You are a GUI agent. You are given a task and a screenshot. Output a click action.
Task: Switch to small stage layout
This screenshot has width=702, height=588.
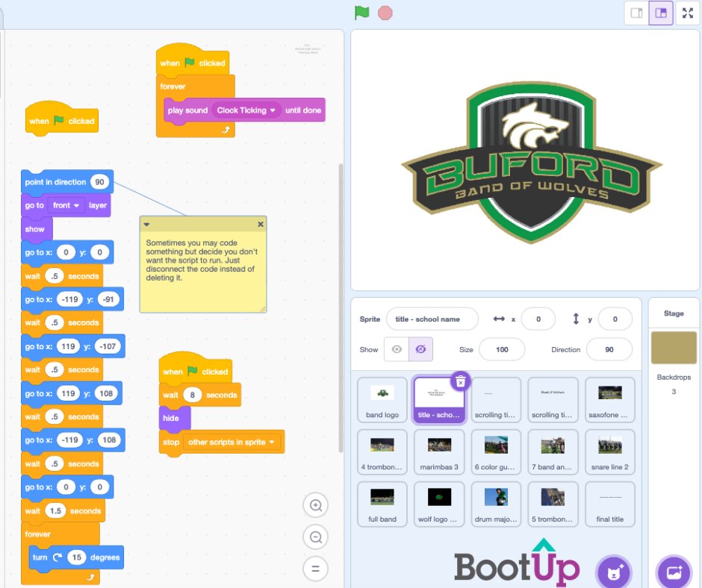(636, 13)
